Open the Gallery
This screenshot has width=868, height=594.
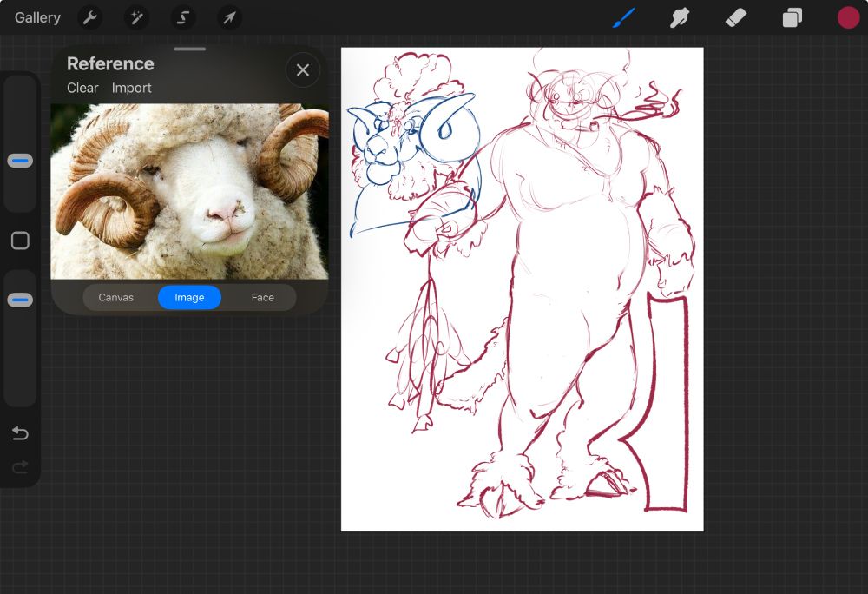[37, 17]
